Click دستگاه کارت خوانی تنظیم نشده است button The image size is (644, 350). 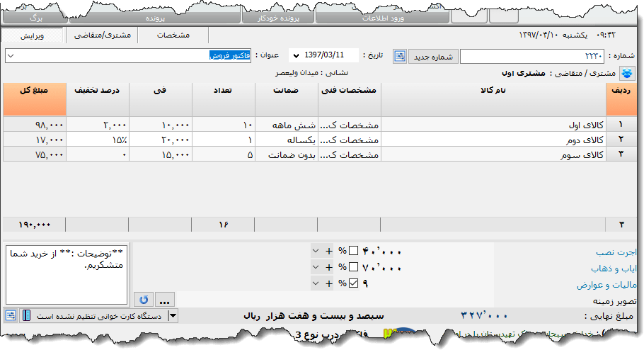[99, 316]
